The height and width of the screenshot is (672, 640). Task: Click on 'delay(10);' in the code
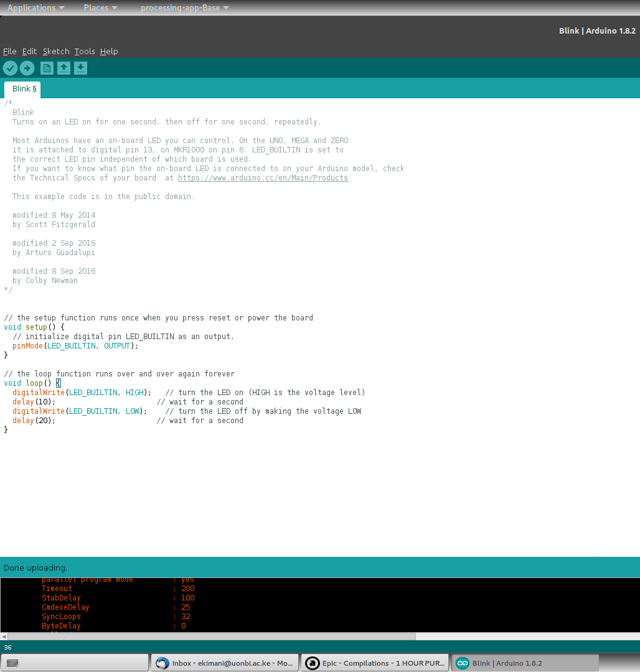[x=34, y=402]
